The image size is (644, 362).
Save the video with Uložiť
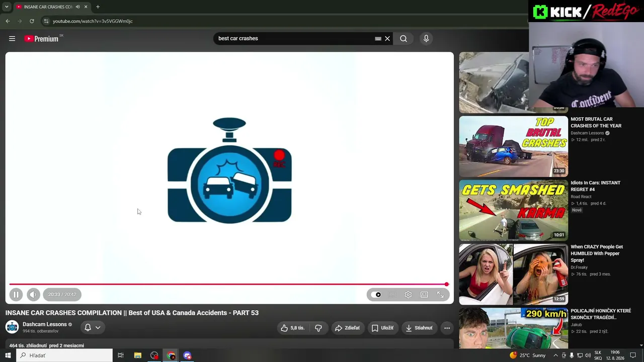[382, 328]
